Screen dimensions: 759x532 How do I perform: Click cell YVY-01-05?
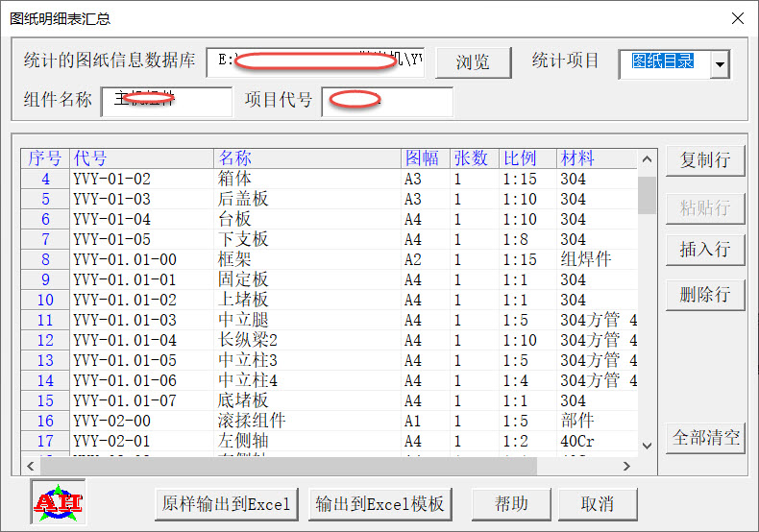[142, 239]
